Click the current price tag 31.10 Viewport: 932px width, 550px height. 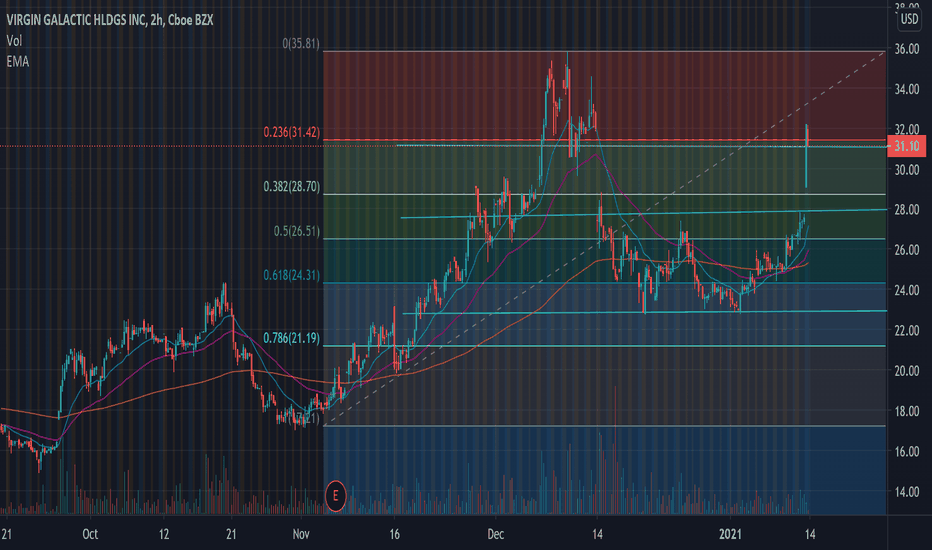click(x=906, y=146)
